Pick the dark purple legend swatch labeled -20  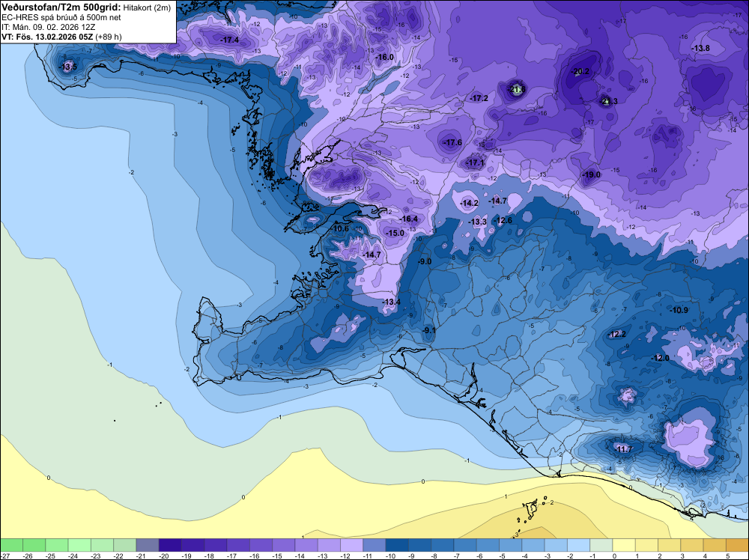(x=170, y=545)
